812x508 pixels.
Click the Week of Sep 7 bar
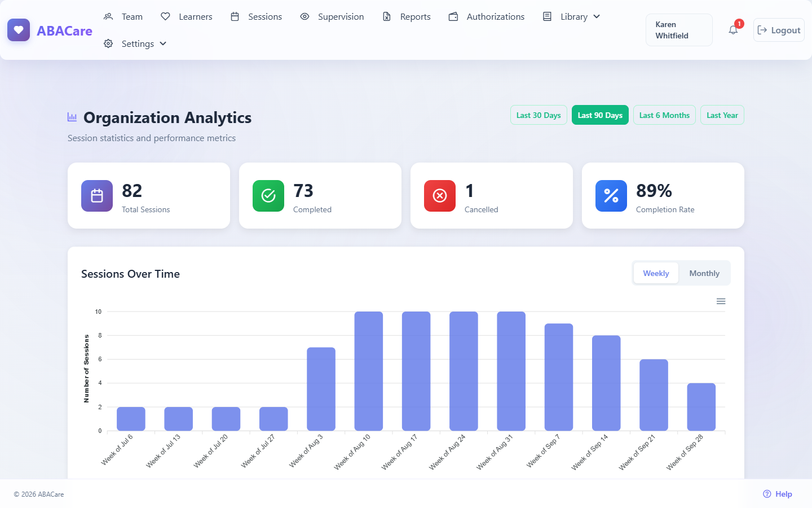(x=559, y=377)
